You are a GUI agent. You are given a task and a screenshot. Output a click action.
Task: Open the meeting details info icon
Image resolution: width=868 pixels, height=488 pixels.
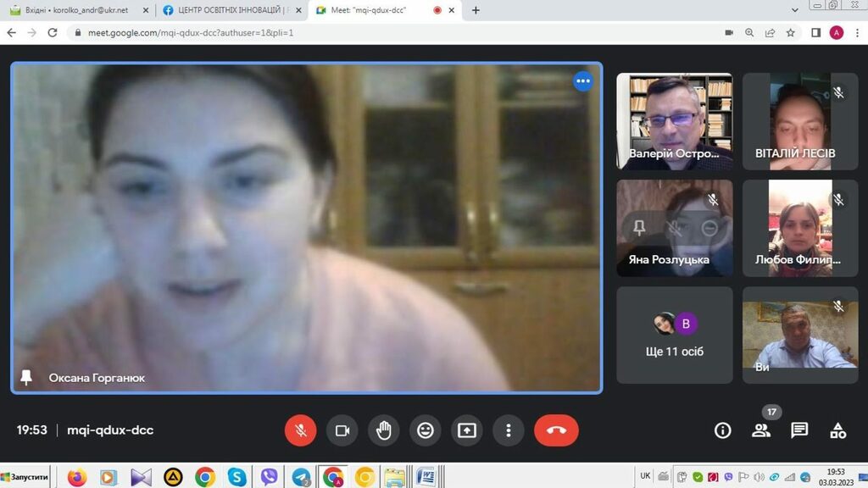[x=722, y=430]
